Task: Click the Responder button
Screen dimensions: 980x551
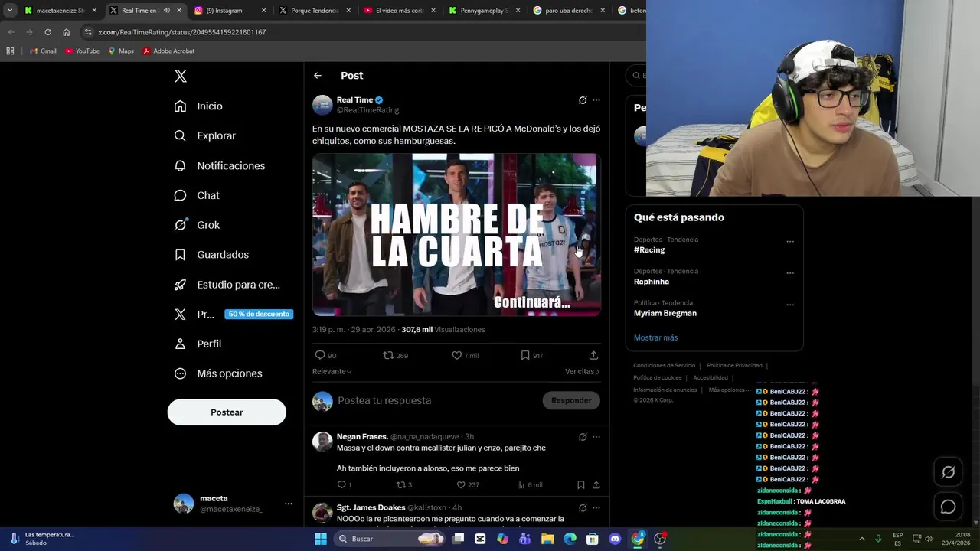Action: pyautogui.click(x=571, y=400)
